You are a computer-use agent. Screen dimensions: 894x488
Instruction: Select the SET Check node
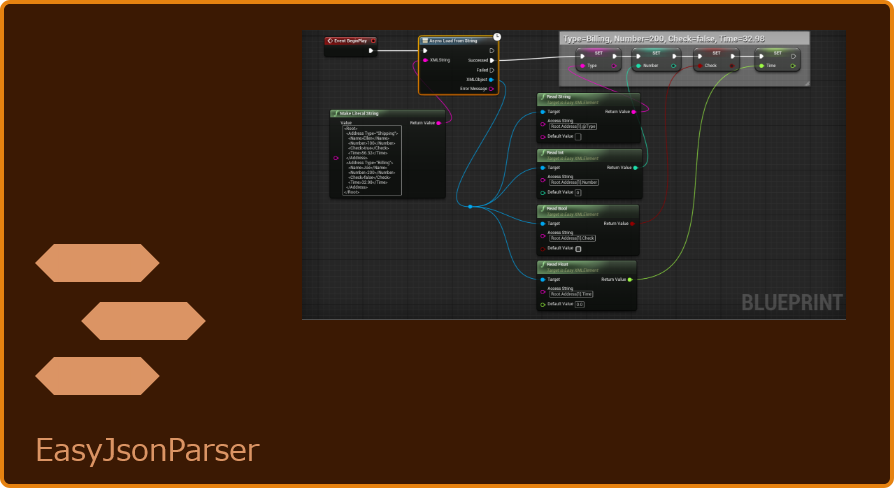(716, 59)
